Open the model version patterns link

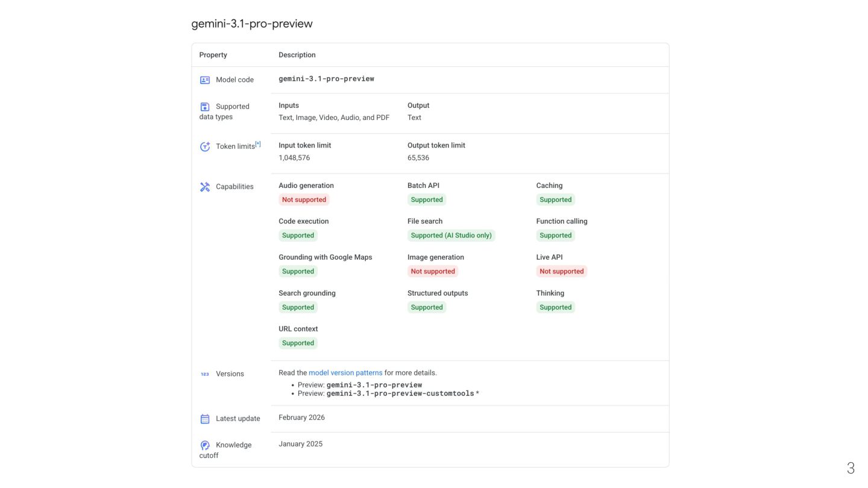(x=345, y=373)
